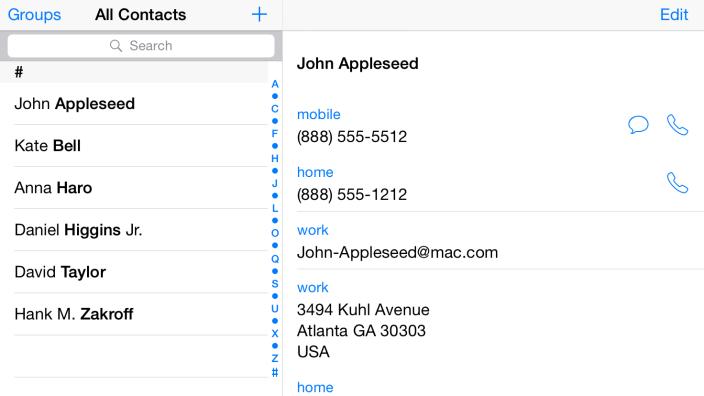Open the 3494 Kuhl Avenue work address

pyautogui.click(x=363, y=330)
